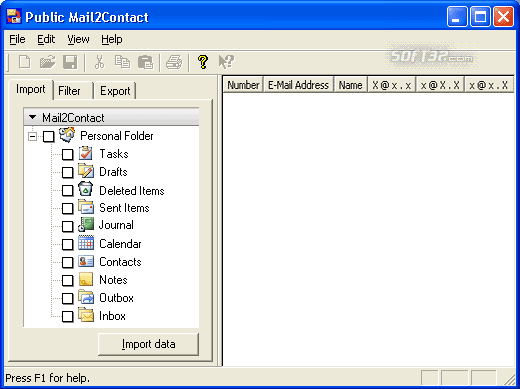Click the Copy toolbar icon

coord(122,62)
